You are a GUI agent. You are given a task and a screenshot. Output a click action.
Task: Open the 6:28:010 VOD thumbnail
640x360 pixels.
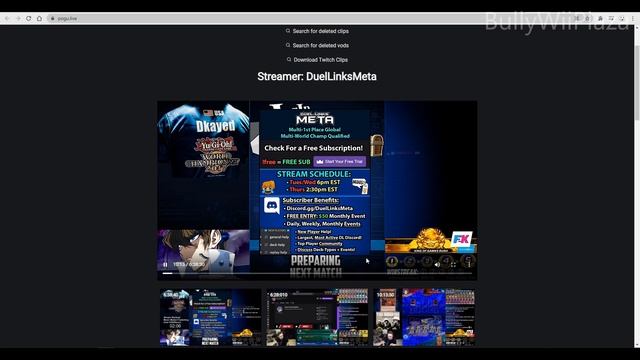coord(317,318)
